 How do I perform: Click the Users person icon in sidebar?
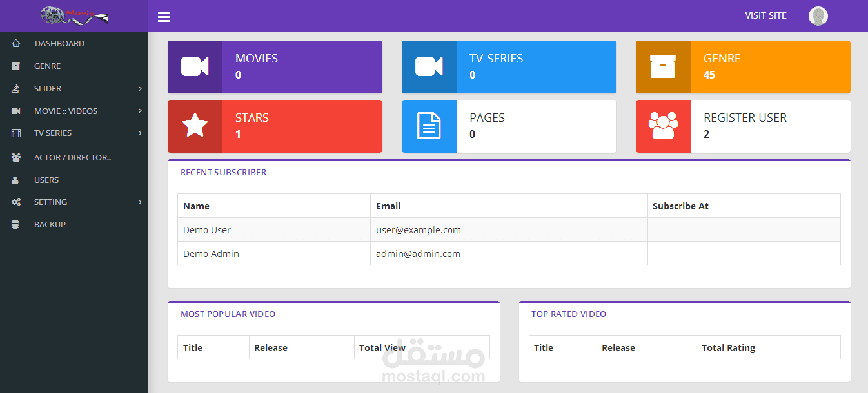click(x=15, y=180)
